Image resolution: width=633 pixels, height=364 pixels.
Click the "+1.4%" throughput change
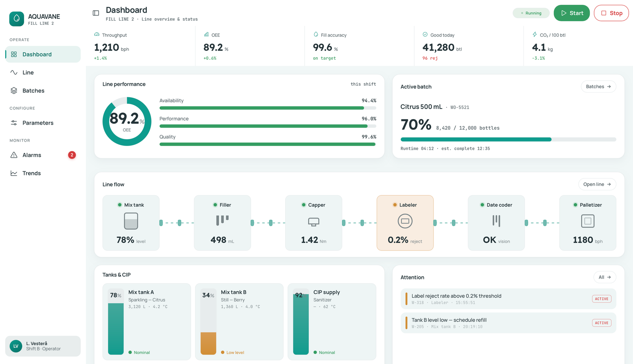pyautogui.click(x=100, y=58)
